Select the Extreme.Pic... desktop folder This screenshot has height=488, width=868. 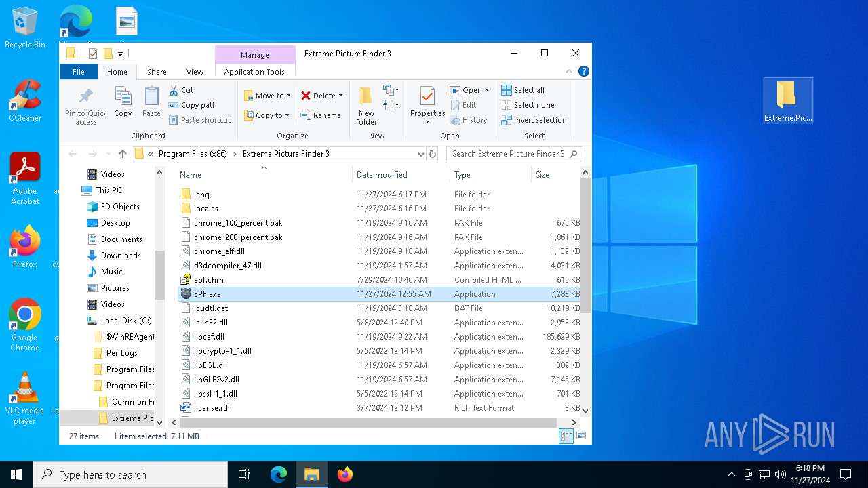pyautogui.click(x=788, y=100)
